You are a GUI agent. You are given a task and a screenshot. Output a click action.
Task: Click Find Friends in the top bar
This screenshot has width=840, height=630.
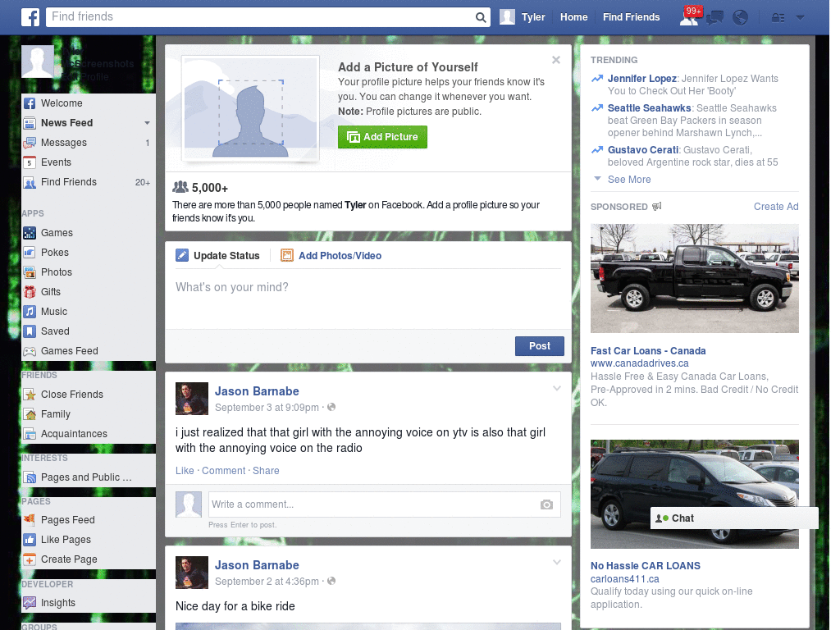tap(631, 17)
